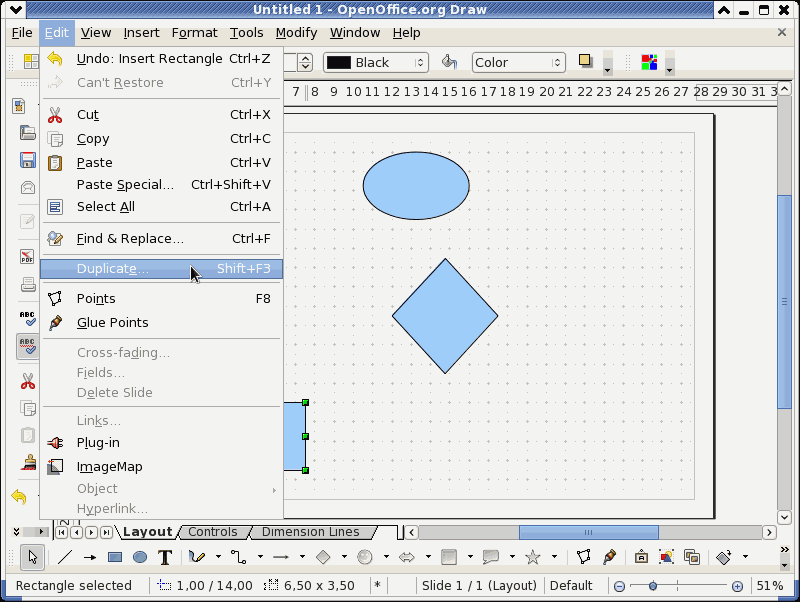Toggle the AutoSpellcheck button
Image resolution: width=800 pixels, height=602 pixels.
pos(28,346)
